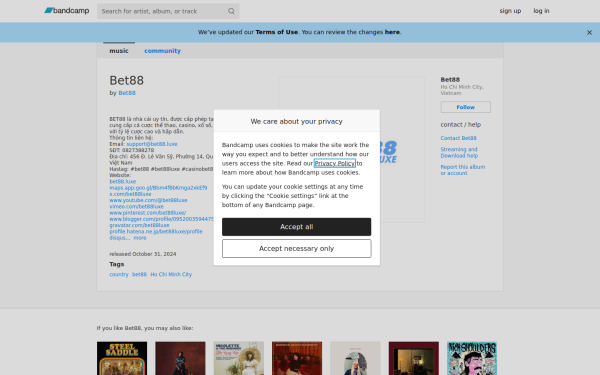Open the Bandcamp logo homepage

coord(67,11)
